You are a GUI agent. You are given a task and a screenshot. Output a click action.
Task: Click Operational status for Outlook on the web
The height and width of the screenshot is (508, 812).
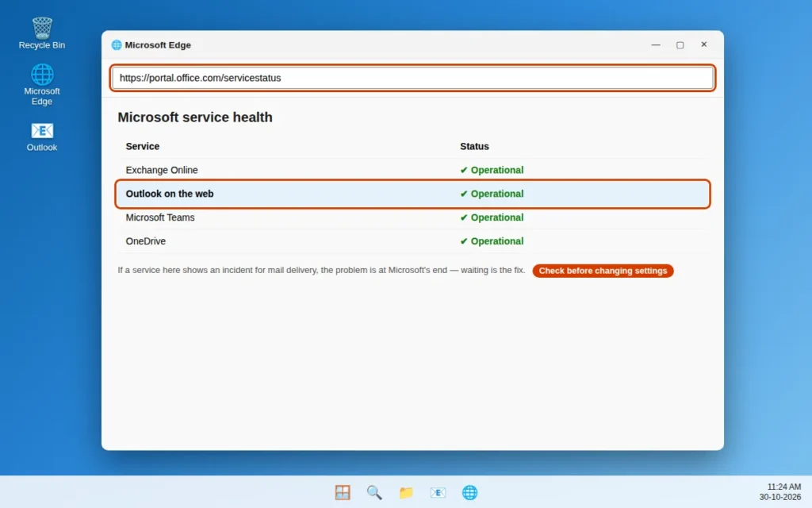492,194
